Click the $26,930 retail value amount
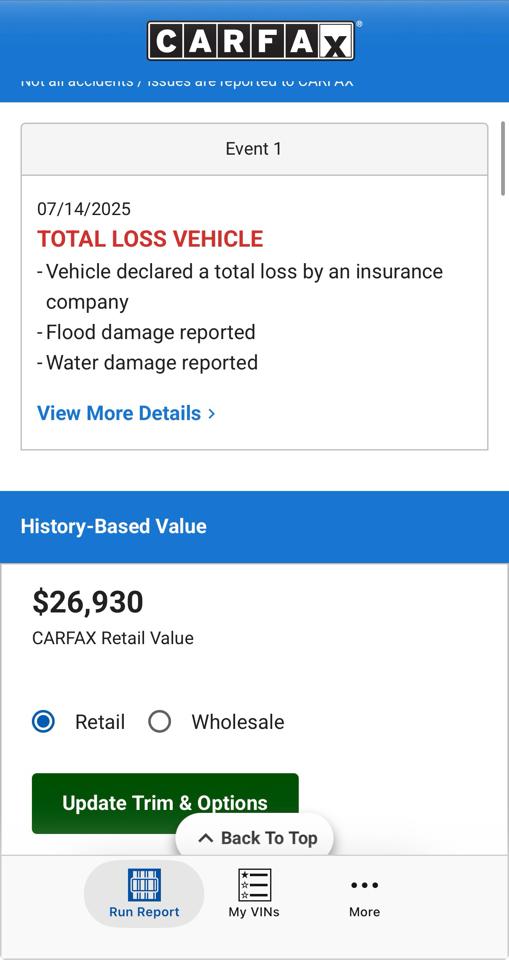The image size is (509, 960). (x=88, y=602)
